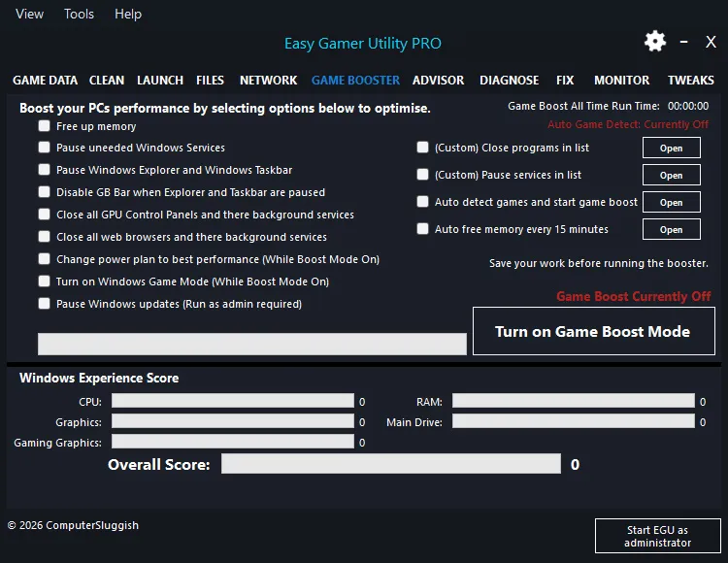Tick (Custom) Pause services in list

422,175
